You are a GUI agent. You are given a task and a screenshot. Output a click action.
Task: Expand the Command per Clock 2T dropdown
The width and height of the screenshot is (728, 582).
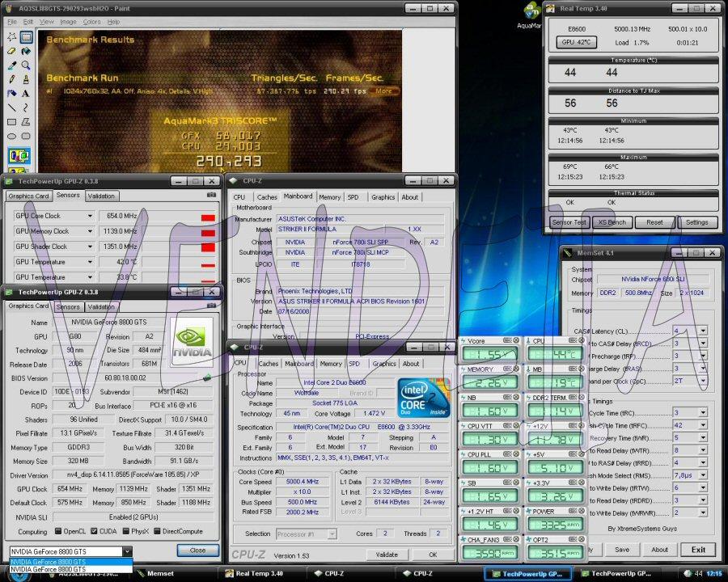703,381
